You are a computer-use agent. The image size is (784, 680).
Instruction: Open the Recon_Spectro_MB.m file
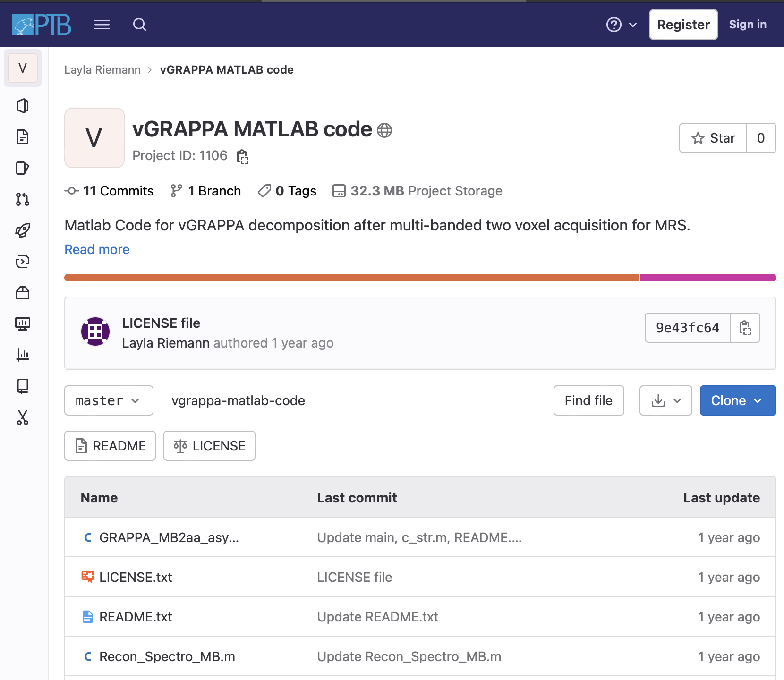tap(167, 656)
